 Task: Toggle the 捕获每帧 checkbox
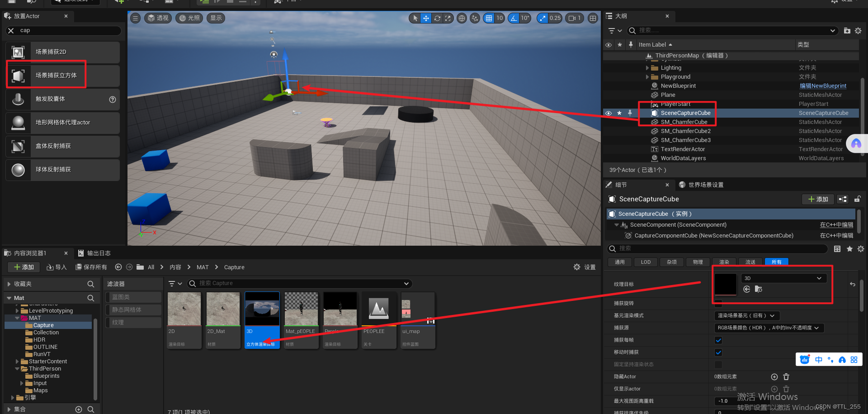click(x=718, y=340)
